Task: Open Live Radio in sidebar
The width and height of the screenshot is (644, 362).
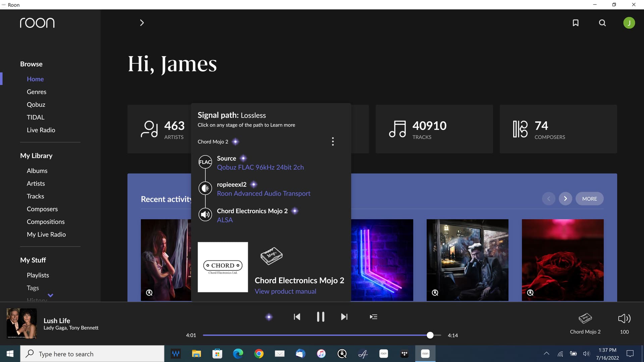Action: click(x=41, y=130)
